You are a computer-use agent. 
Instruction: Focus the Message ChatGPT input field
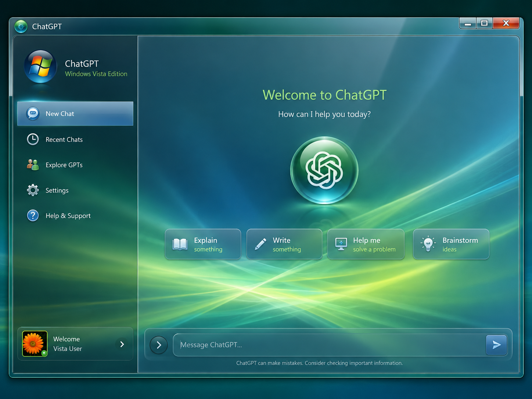pyautogui.click(x=329, y=345)
